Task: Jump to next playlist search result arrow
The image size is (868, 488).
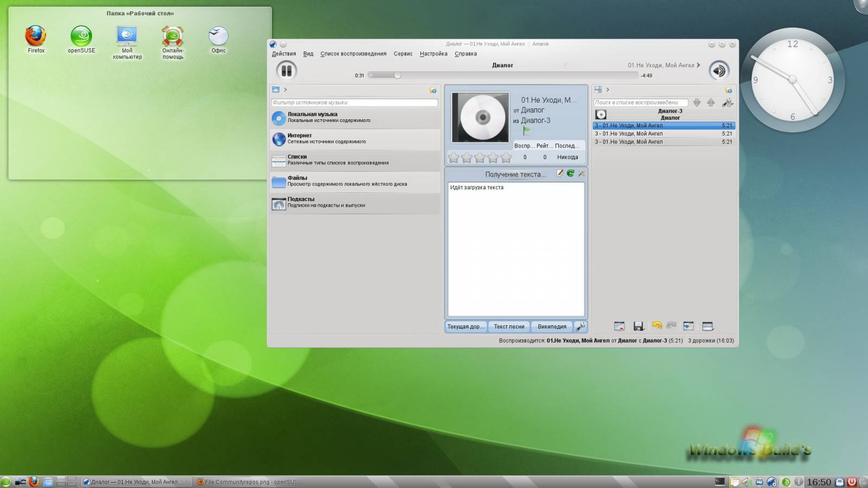Action: pyautogui.click(x=697, y=102)
